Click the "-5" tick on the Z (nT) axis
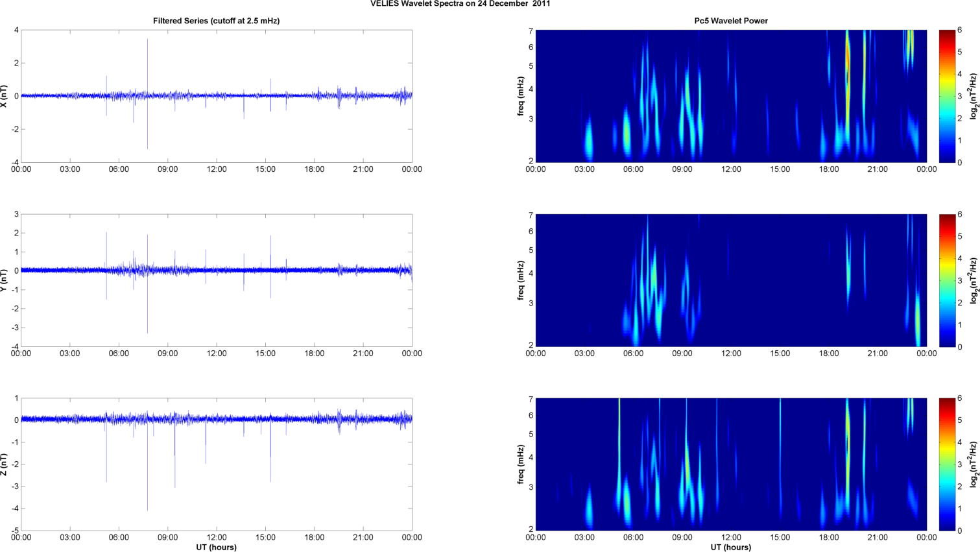The image size is (980, 552). tap(15, 531)
